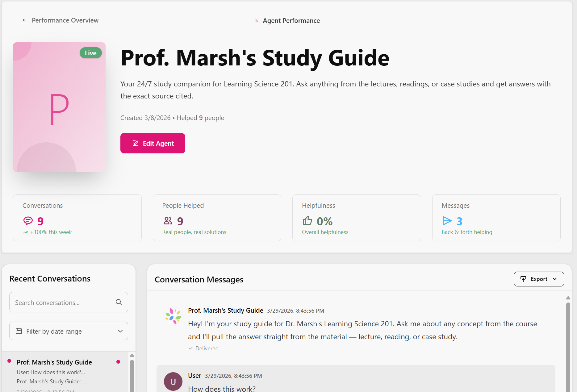The image size is (577, 392).
Task: Click the pink agent thumbnail card
Action: coord(59,107)
